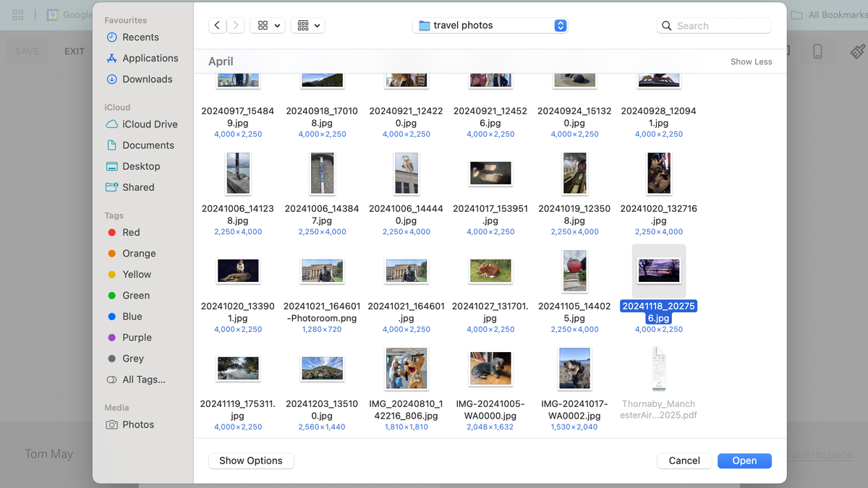This screenshot has width=868, height=488.
Task: Click the selected sunset thumbnail 20241118_202756.jpg
Action: pos(659,271)
